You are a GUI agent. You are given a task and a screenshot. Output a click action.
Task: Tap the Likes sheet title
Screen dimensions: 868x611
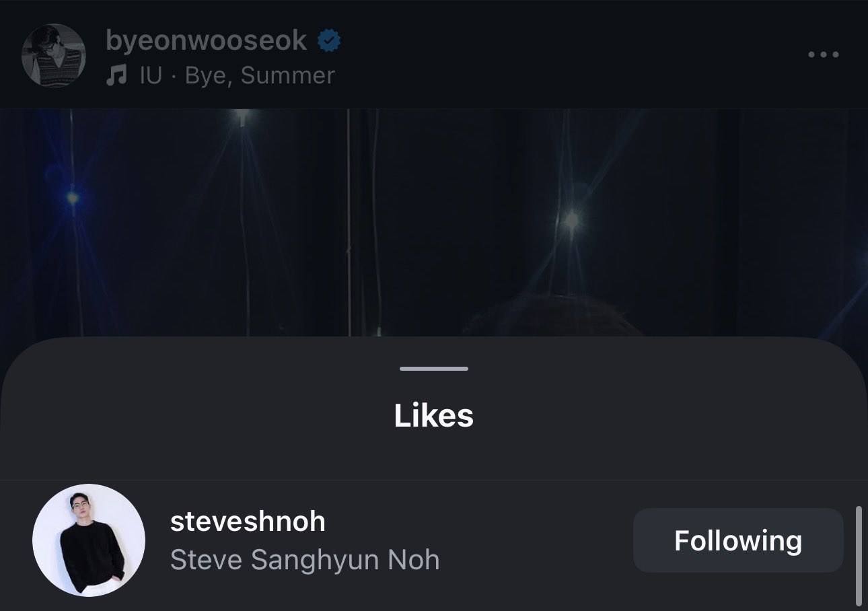point(434,416)
